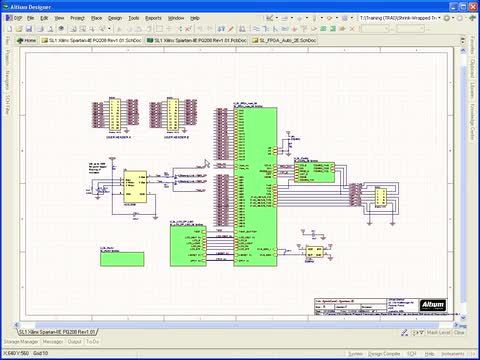Image resolution: width=480 pixels, height=360 pixels.
Task: Click the Print Preview icon
Action: pyautogui.click(x=50, y=29)
